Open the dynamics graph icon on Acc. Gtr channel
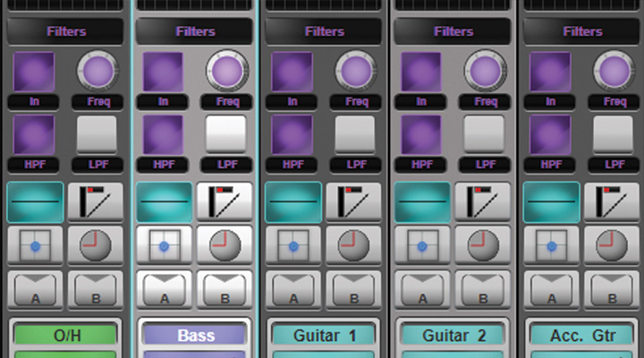The image size is (644, 358). [611, 202]
